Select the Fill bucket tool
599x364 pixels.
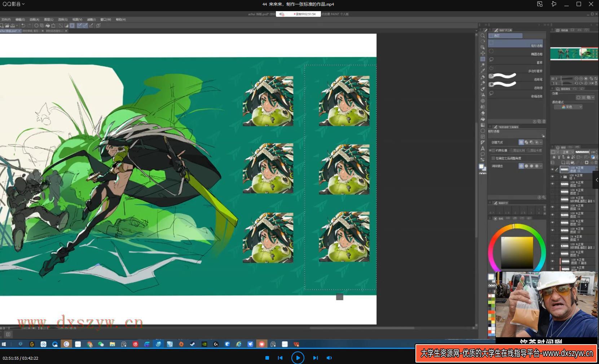point(483,119)
